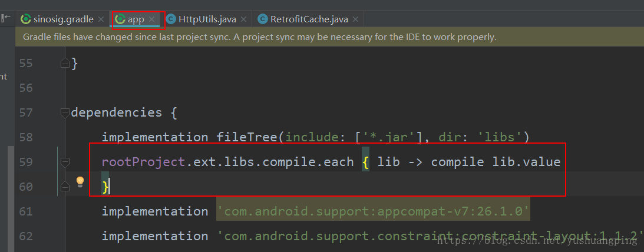
Task: Click the fold end marker on line 60
Action: point(65,187)
